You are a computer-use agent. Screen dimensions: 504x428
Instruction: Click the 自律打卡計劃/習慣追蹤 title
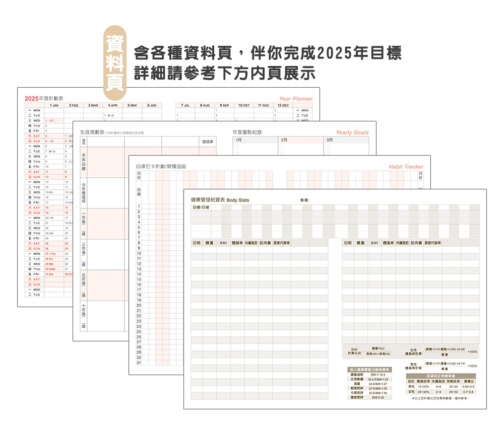(161, 166)
